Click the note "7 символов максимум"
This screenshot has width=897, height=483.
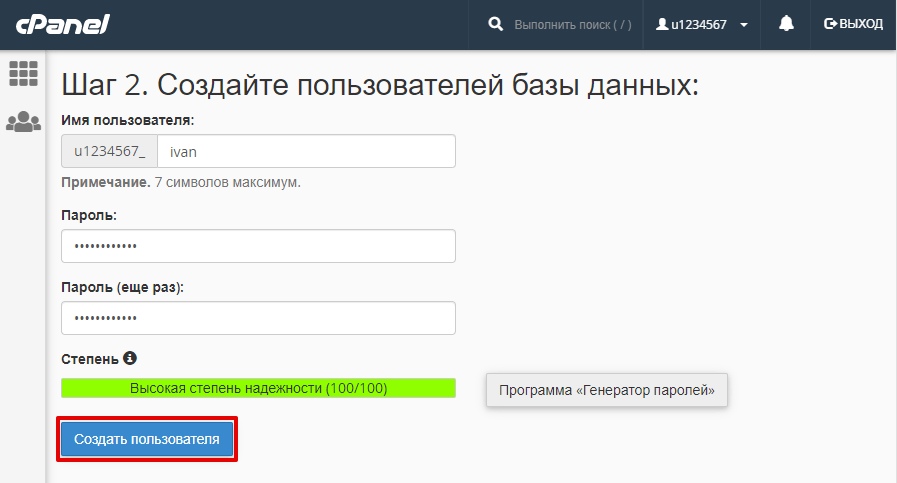tap(228, 183)
